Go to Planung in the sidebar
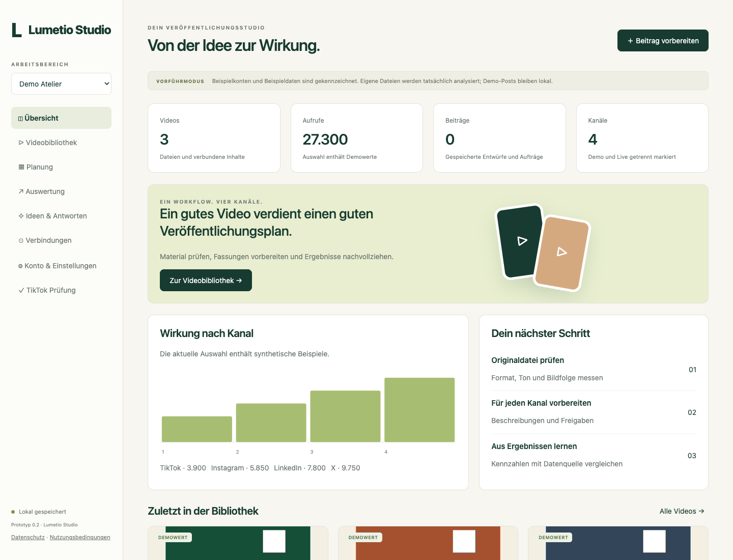 point(61,167)
